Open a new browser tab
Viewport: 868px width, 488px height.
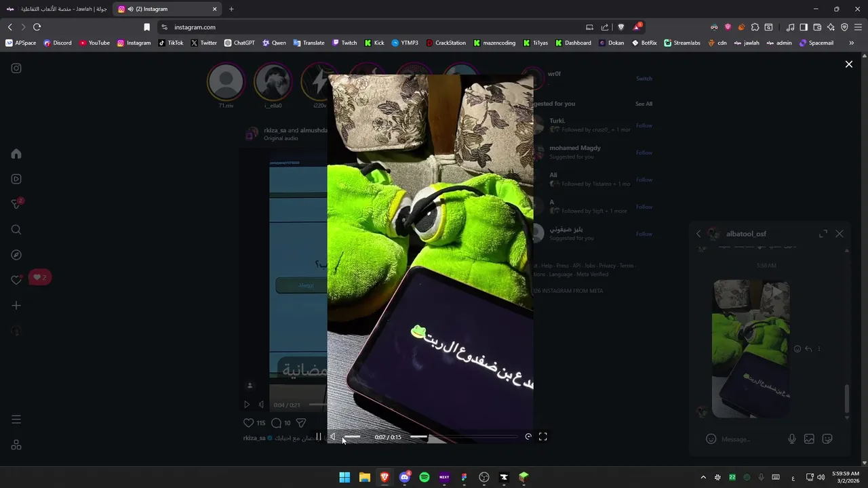click(x=231, y=9)
